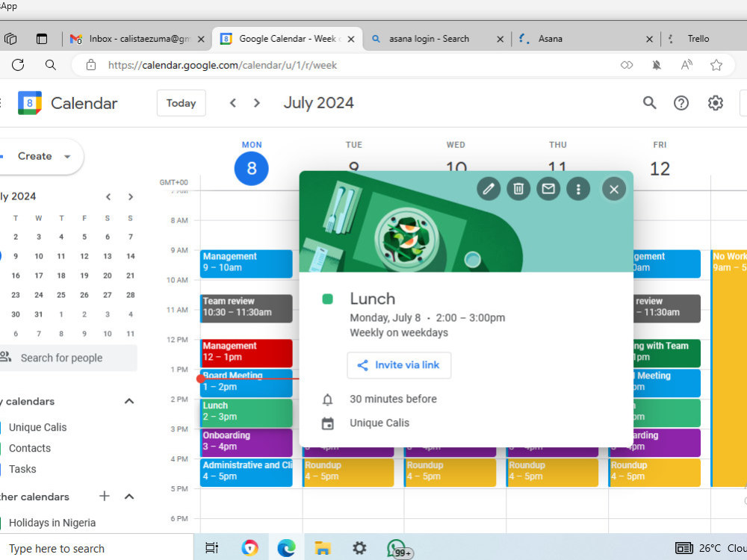Viewport: 747px width, 560px height.
Task: Toggle Holidays in Nigeria calendar checkbox
Action: [x=0, y=523]
